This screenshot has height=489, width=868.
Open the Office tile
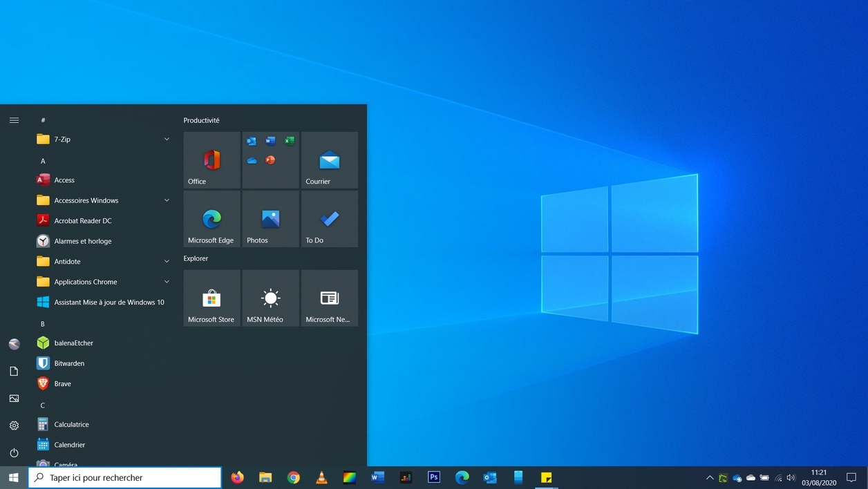click(x=211, y=160)
